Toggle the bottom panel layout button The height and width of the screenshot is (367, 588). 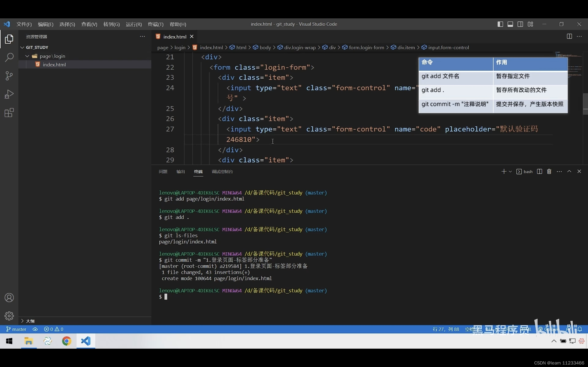coord(510,24)
